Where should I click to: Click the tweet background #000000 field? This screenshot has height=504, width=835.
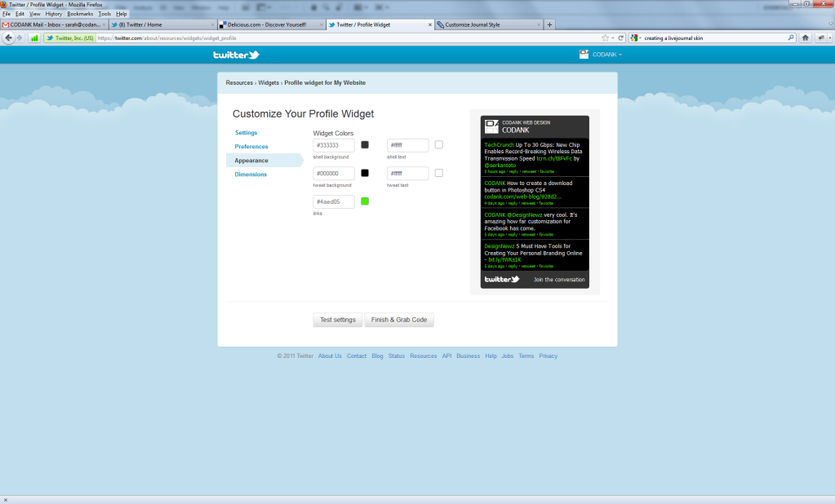[x=334, y=174]
